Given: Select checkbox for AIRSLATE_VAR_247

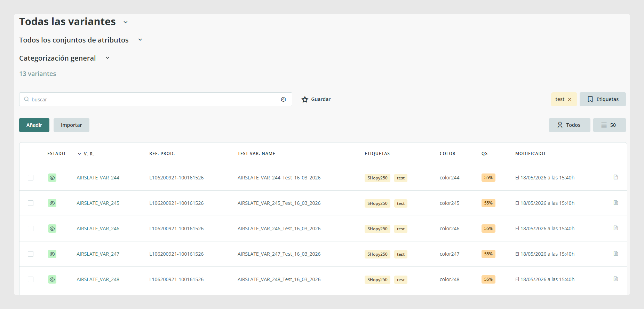Looking at the screenshot, I should (31, 254).
